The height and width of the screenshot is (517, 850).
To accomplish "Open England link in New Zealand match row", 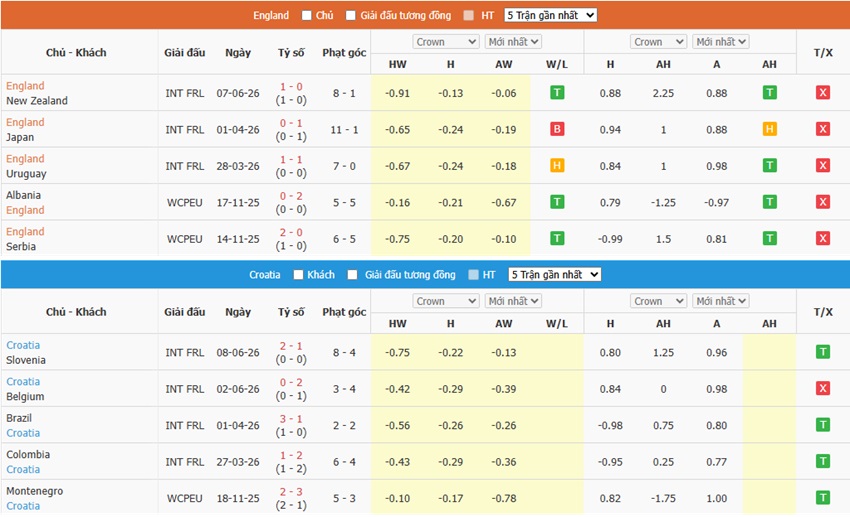I will 25,86.
